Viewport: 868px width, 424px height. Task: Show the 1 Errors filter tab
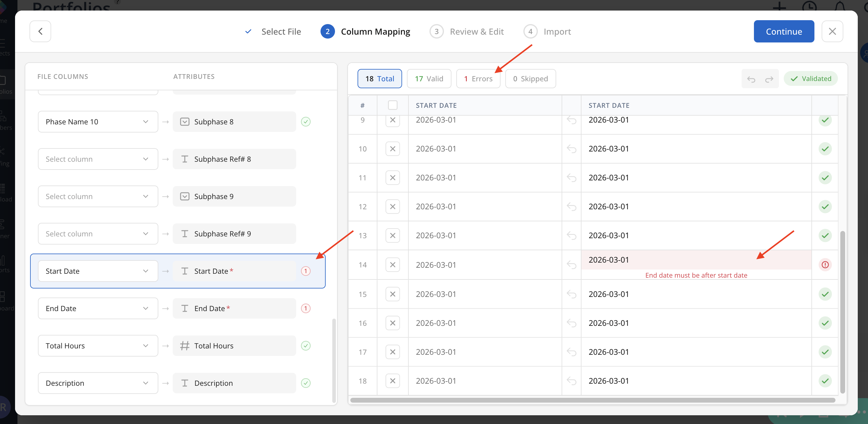pos(478,79)
